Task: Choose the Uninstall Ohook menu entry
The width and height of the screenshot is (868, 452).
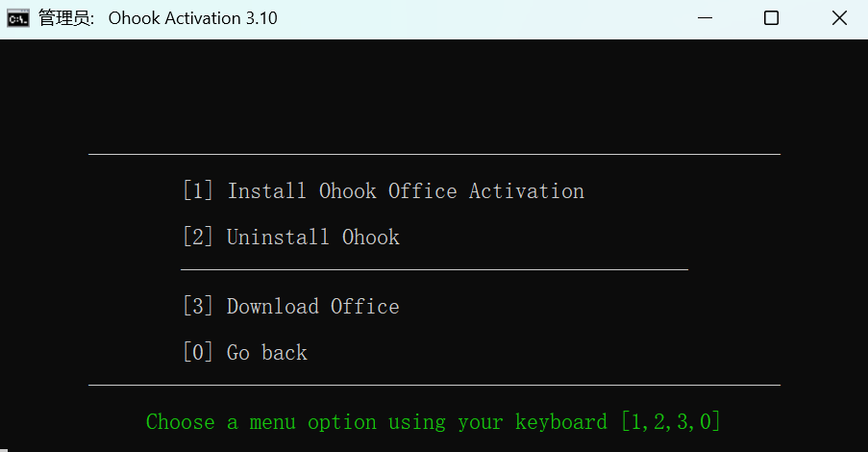Action: pos(312,238)
